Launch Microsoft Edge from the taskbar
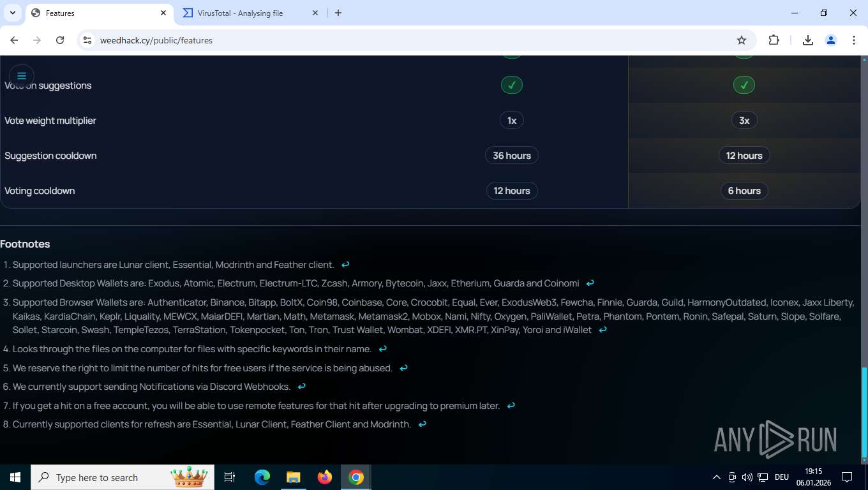 click(262, 477)
